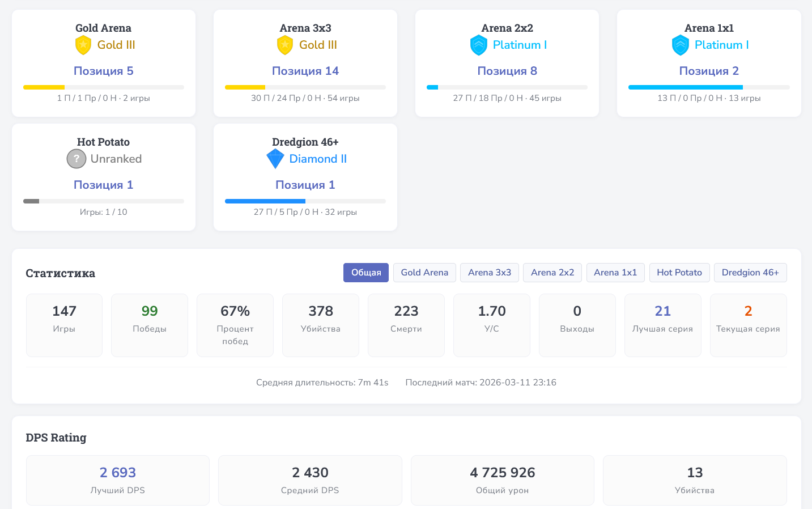Switch to Arena 1x1 statistics tab
The image size is (812, 509).
coord(615,273)
